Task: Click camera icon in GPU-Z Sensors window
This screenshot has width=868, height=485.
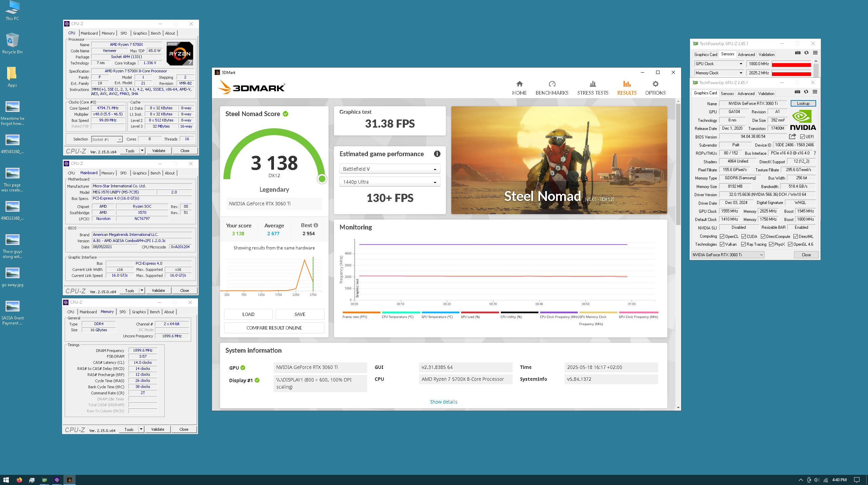Action: pyautogui.click(x=797, y=53)
